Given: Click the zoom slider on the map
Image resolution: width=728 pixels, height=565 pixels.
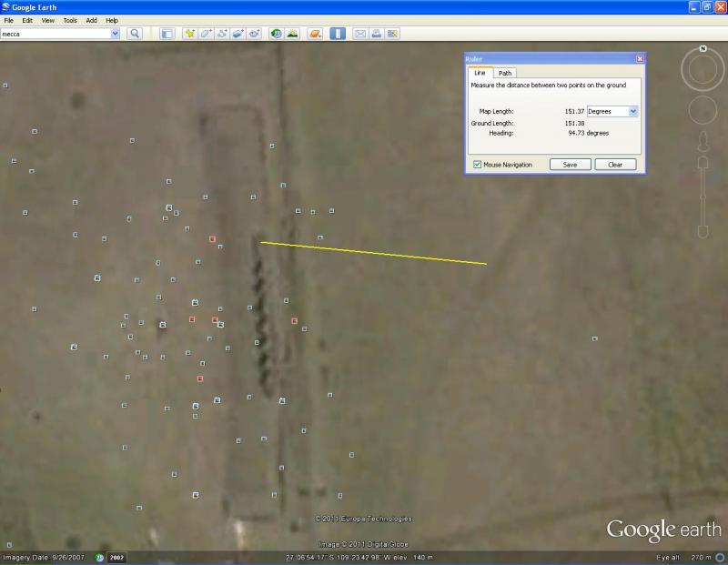Looking at the screenshot, I should (x=703, y=196).
